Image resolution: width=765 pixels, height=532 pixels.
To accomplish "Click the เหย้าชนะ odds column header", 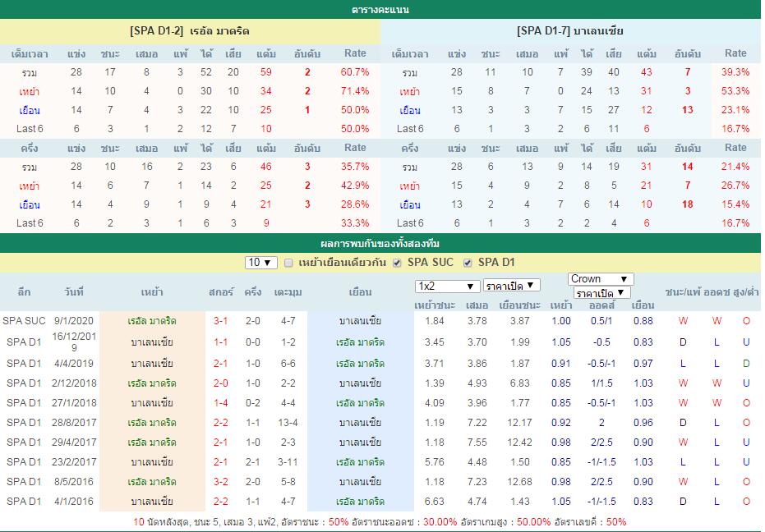I will [x=434, y=305].
